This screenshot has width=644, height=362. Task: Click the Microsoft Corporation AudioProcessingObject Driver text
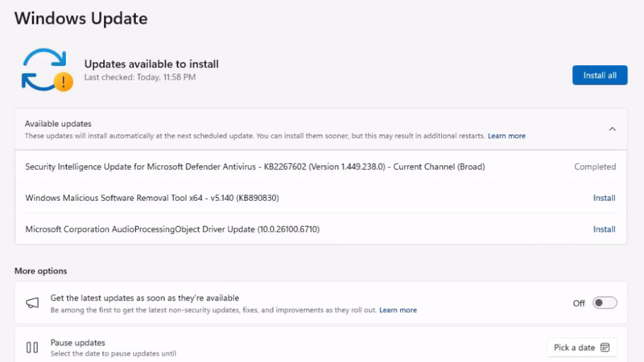tap(172, 229)
